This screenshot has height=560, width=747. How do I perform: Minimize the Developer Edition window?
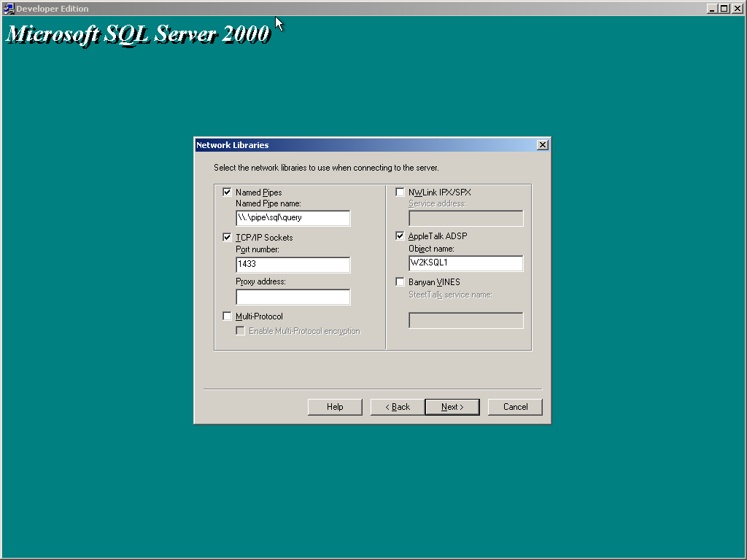tap(712, 9)
